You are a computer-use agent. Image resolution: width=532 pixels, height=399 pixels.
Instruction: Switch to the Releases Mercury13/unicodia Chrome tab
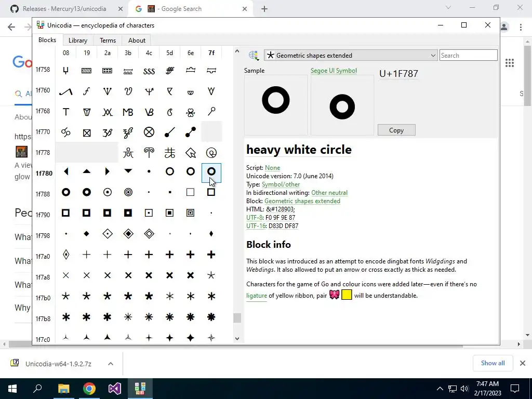[x=64, y=9]
